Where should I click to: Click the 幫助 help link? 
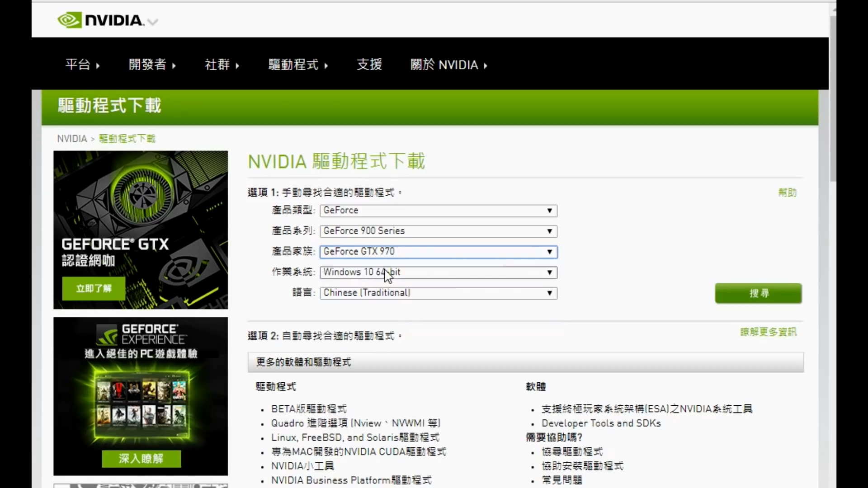pos(787,192)
